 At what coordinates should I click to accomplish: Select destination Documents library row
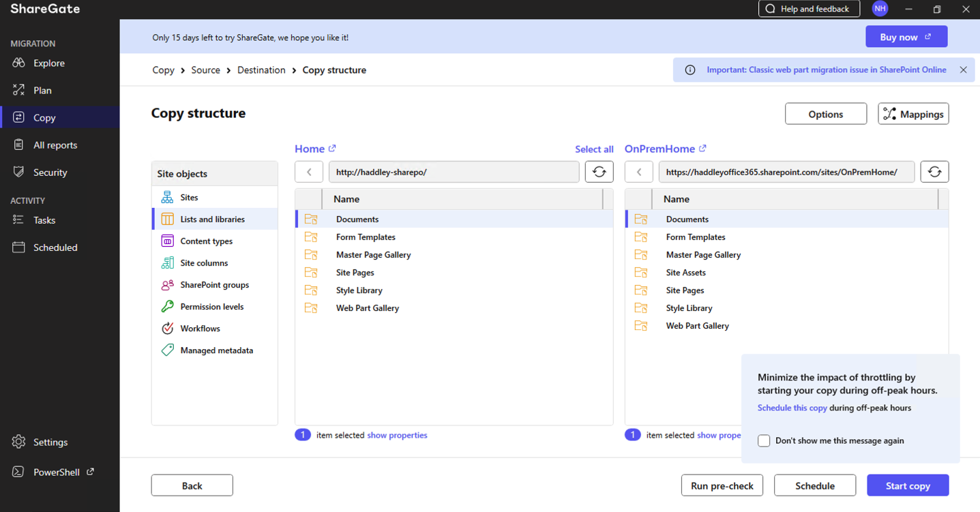tap(787, 219)
